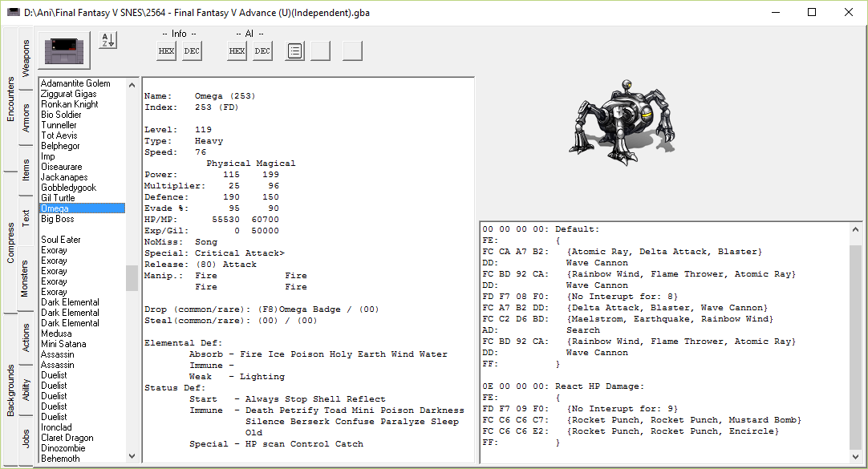
Task: Set AI display to DEC
Action: (x=262, y=51)
